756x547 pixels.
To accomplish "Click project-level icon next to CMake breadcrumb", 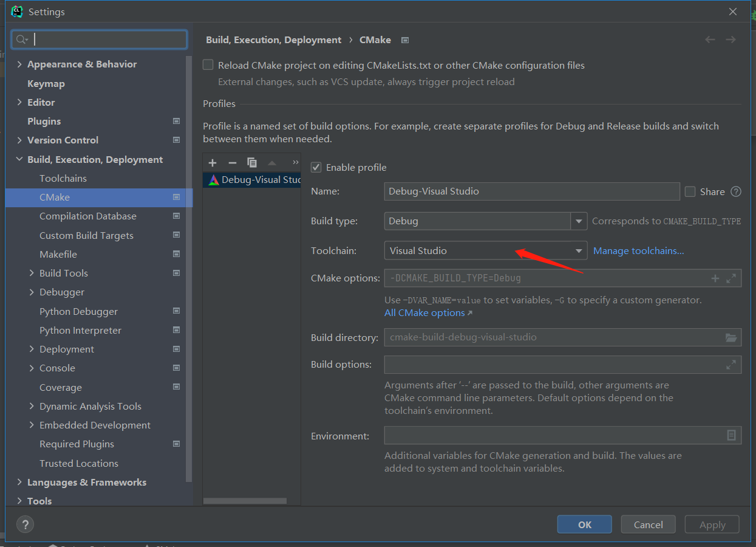I will (405, 40).
